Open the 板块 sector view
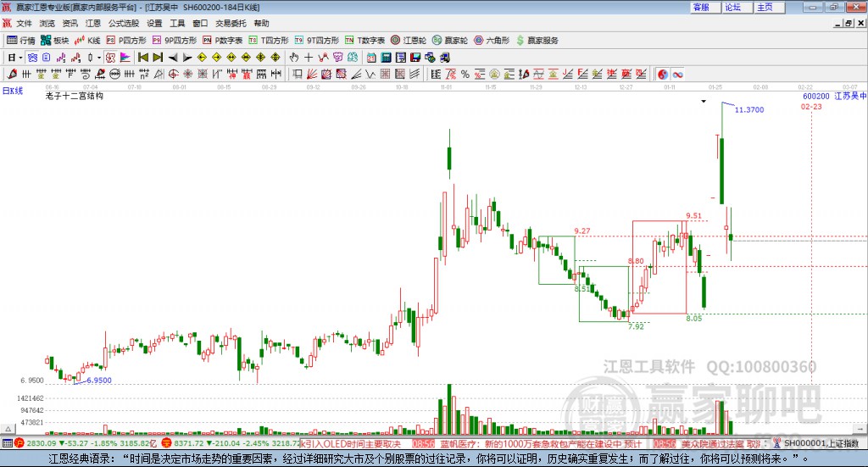This screenshot has height=467, width=868. pyautogui.click(x=55, y=41)
